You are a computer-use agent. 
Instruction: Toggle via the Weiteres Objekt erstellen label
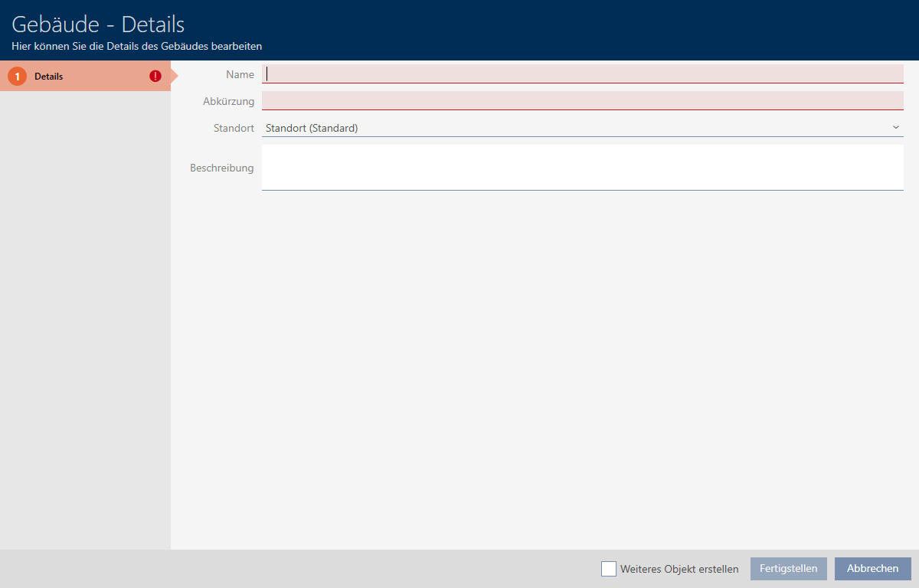679,569
